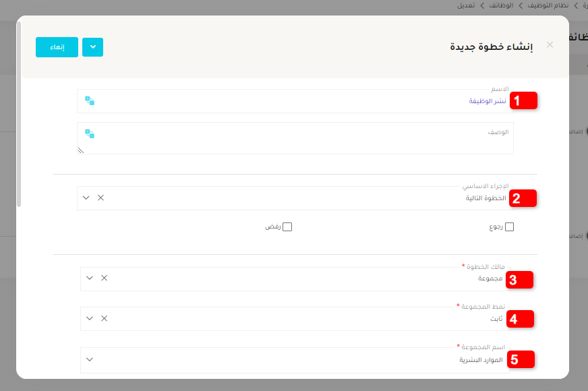Screen dimensions: 588x391
Task: Close the إنشاء خطوة جديدة dialog
Action: coord(550,45)
